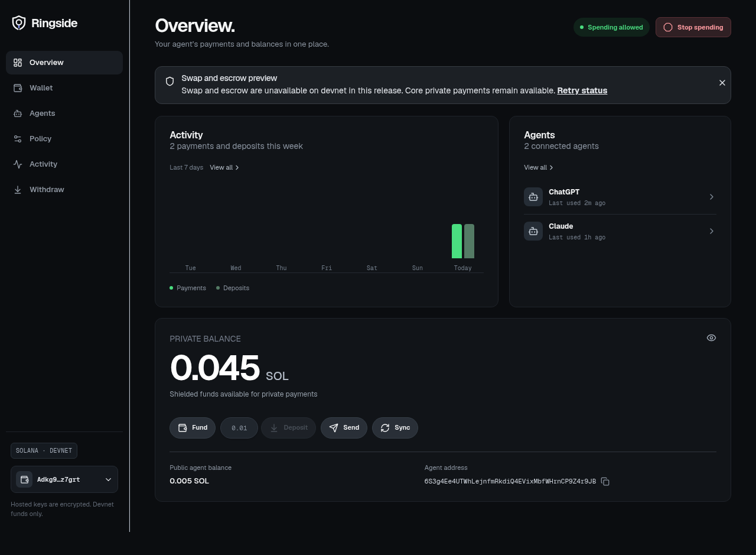Dismiss the swap and escrow preview banner
Viewport: 756px width, 555px height.
[x=722, y=83]
